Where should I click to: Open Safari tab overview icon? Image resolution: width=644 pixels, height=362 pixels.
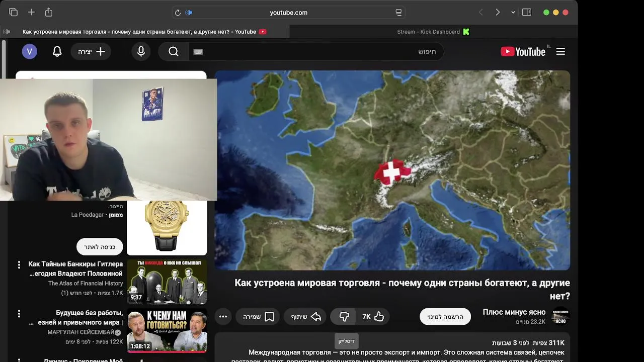pyautogui.click(x=13, y=12)
